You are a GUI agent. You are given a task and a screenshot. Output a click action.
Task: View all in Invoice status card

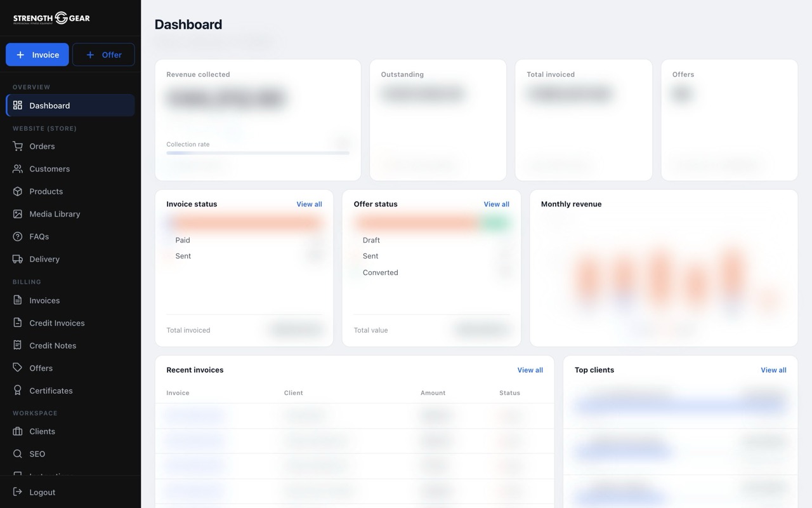(309, 204)
